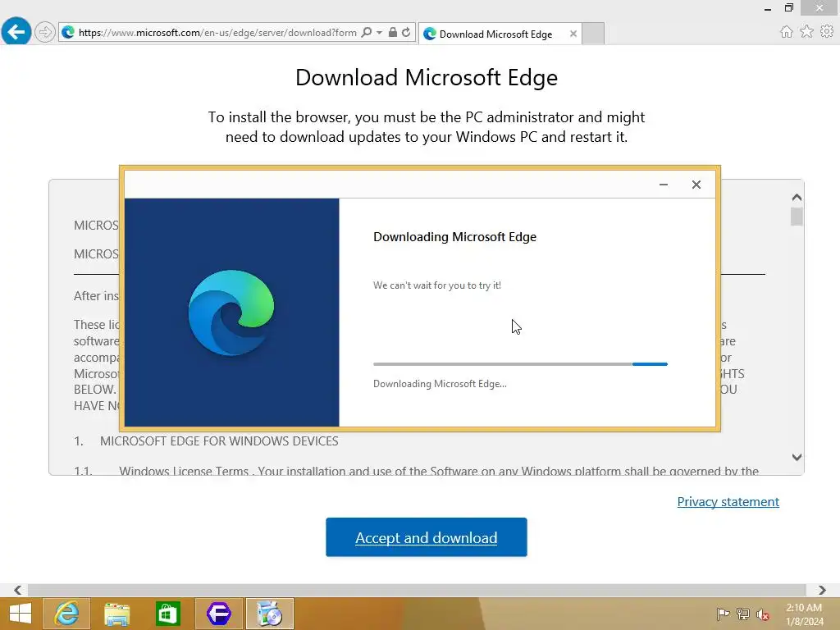This screenshot has height=630, width=840.
Task: Open the muted volume tray icon
Action: [763, 614]
